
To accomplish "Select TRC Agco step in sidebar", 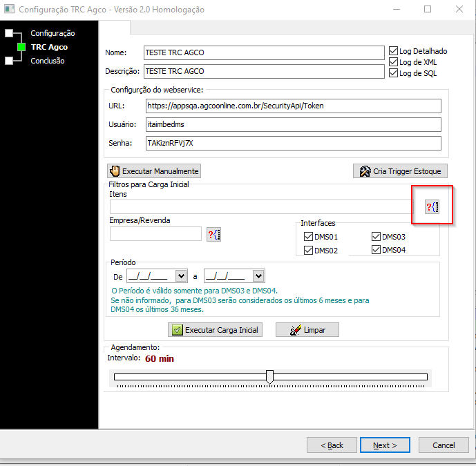I will click(49, 47).
